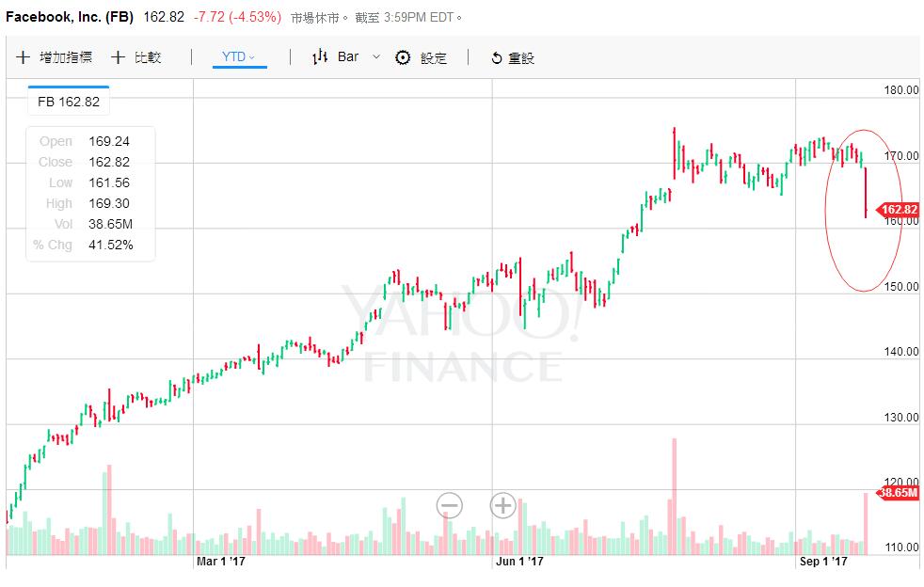Click the 比較 text label
This screenshot has width=924, height=587.
(148, 57)
